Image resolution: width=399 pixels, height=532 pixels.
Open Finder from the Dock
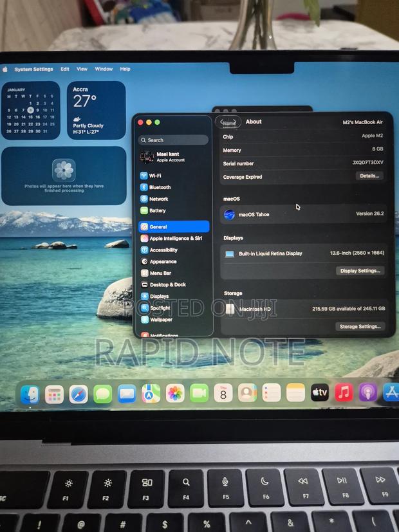30,394
